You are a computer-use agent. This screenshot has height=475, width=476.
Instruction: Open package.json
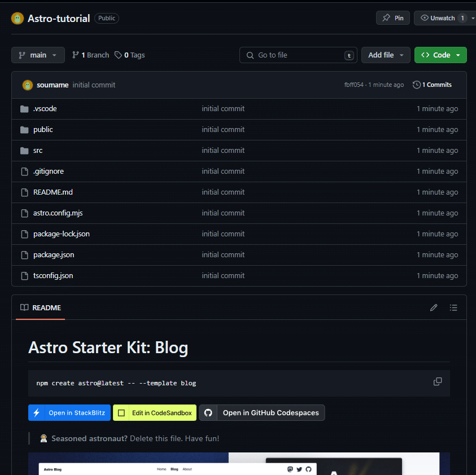(54, 255)
